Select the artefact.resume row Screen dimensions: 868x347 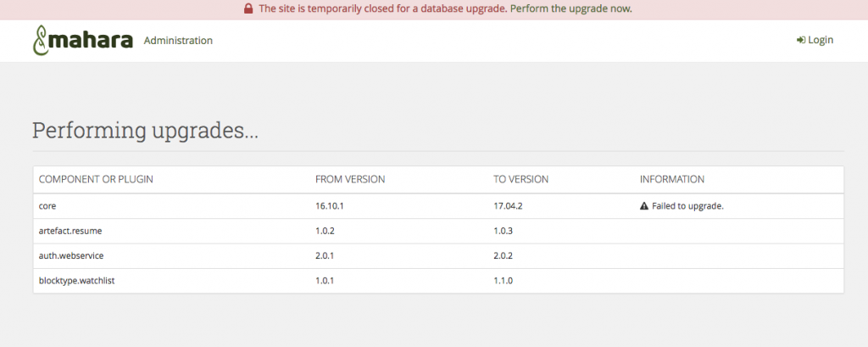coord(438,231)
